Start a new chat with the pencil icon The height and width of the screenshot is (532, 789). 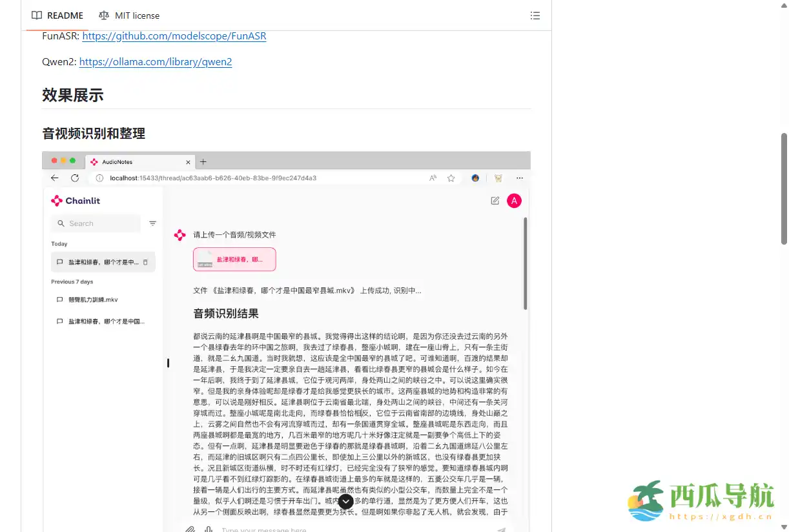(495, 201)
